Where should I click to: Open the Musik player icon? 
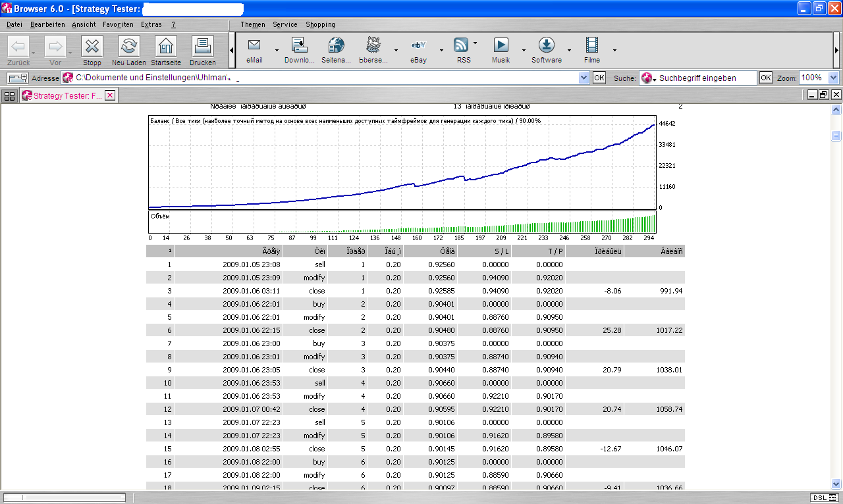[x=501, y=45]
